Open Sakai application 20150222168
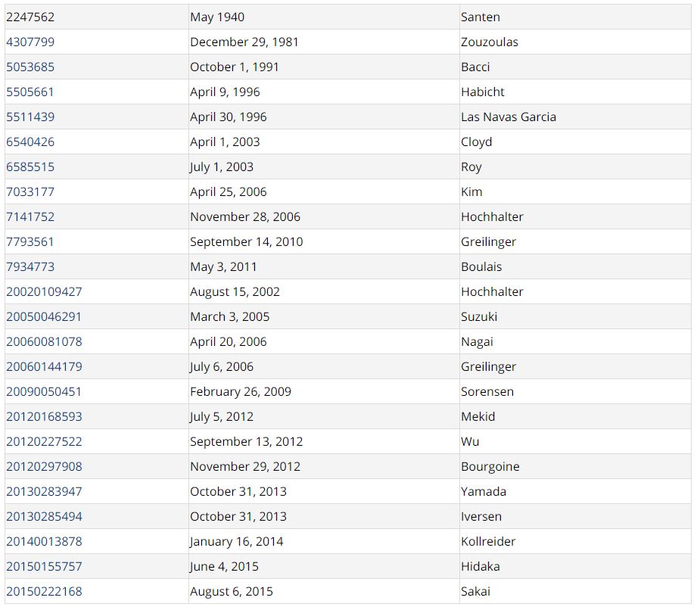The image size is (700, 610). 44,592
